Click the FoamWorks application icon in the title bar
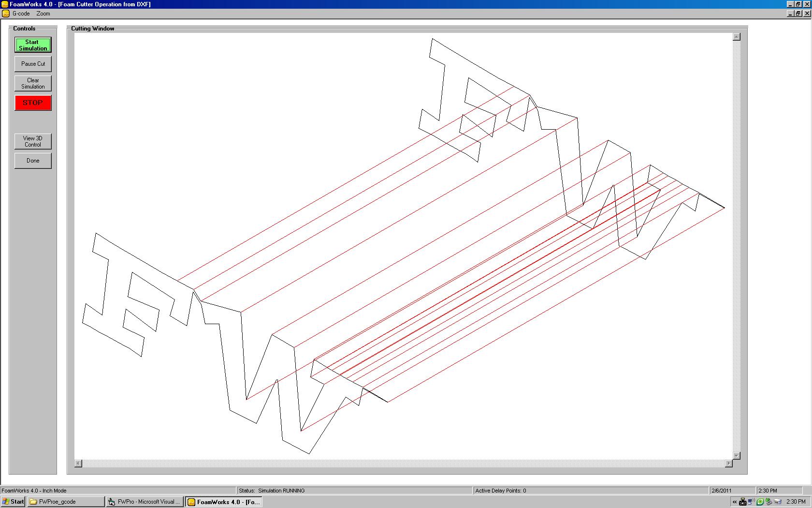Image resolution: width=812 pixels, height=508 pixels. [5, 4]
